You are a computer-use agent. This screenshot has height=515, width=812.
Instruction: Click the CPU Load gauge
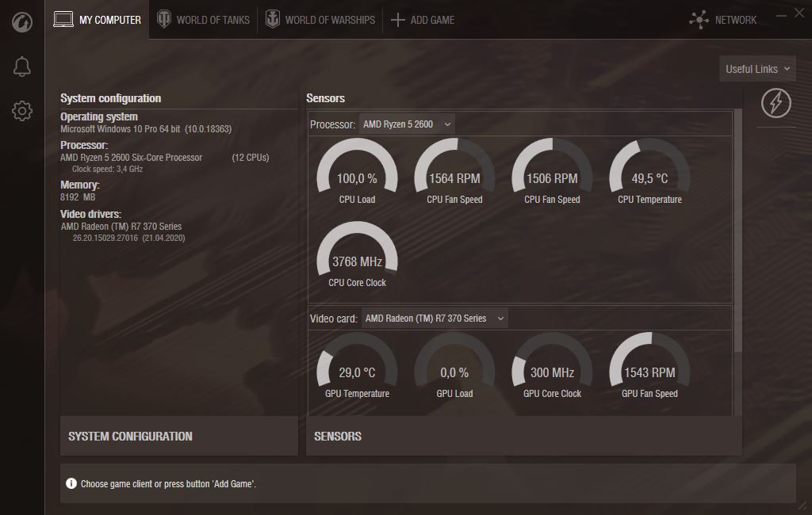(x=357, y=171)
